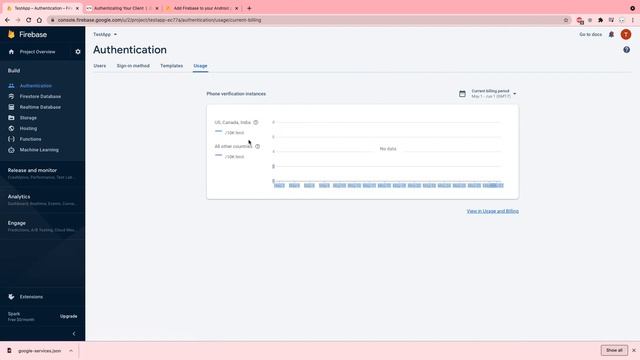This screenshot has height=360, width=640.
Task: Open View in Usage and Billing link
Action: point(493,211)
